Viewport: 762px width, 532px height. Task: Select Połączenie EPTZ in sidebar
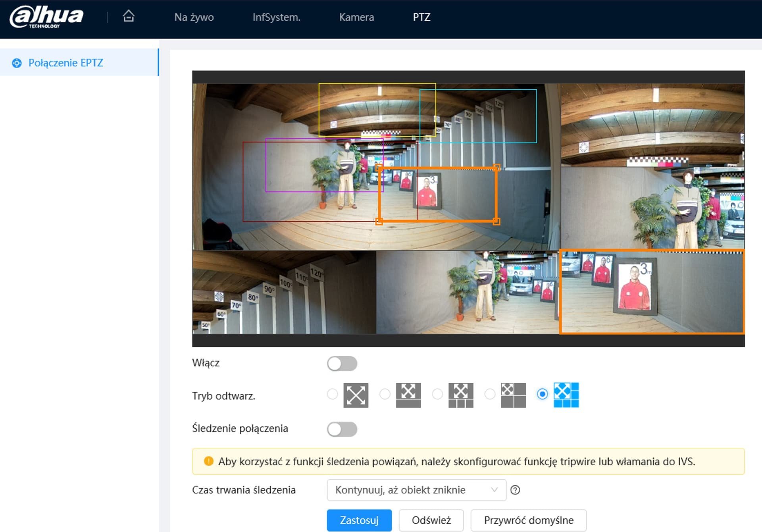(x=65, y=63)
